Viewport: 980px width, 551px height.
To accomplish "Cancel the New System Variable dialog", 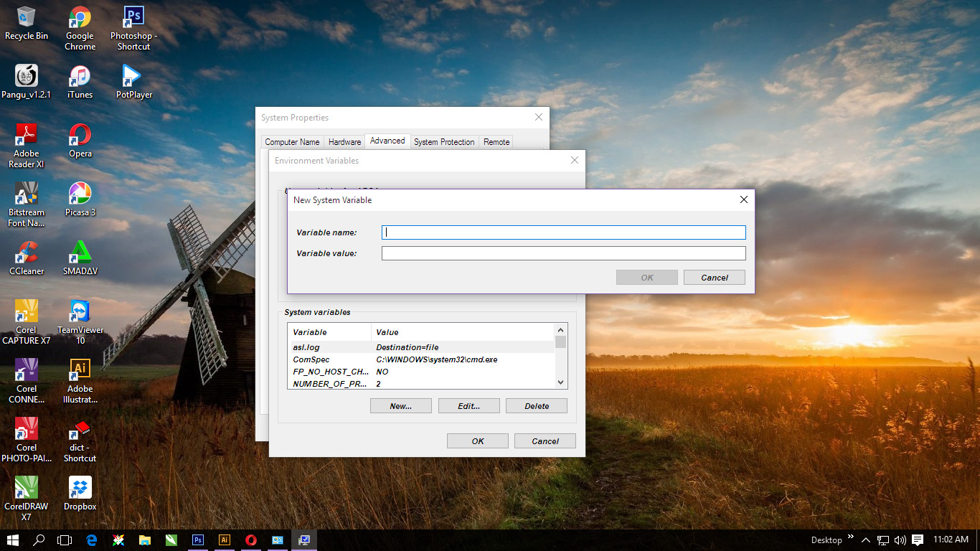I will pos(715,278).
